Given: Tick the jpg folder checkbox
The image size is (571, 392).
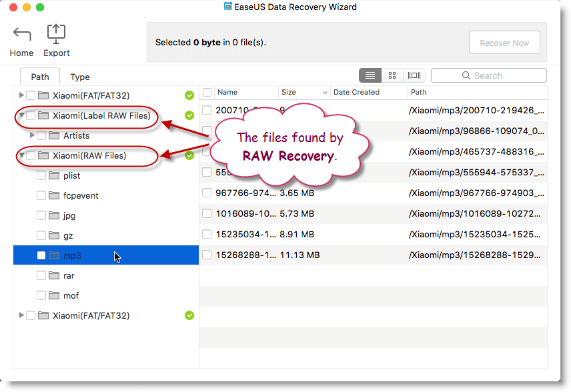Looking at the screenshot, I should click(41, 215).
